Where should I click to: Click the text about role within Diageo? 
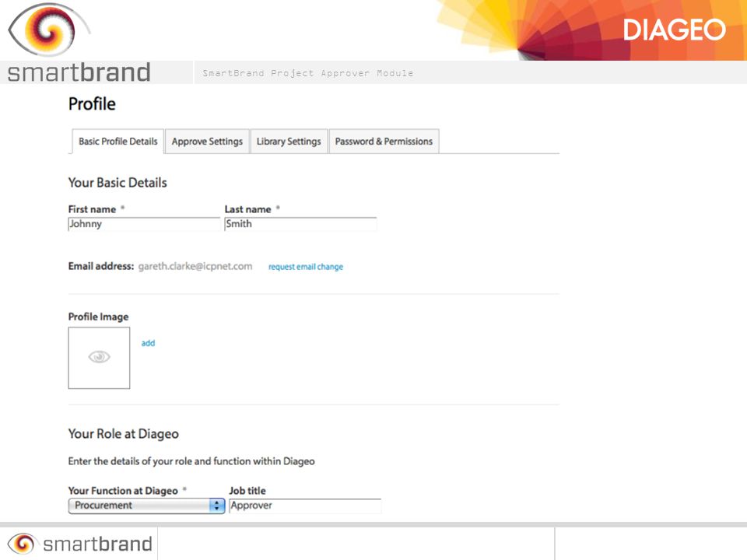tap(191, 461)
